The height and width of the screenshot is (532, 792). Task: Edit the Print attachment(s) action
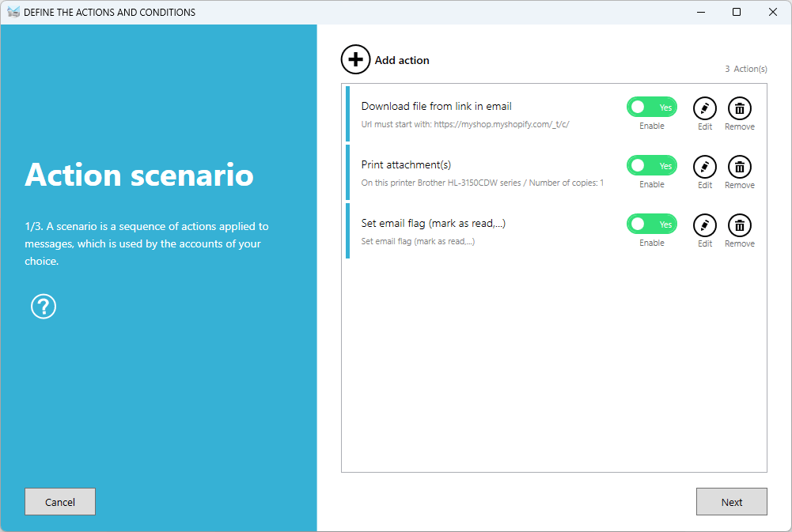coord(705,167)
